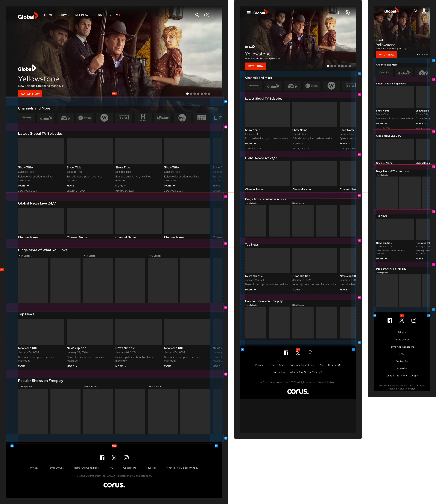
Task: Expand MORE on second tablet Top News card
Action: 298,290
